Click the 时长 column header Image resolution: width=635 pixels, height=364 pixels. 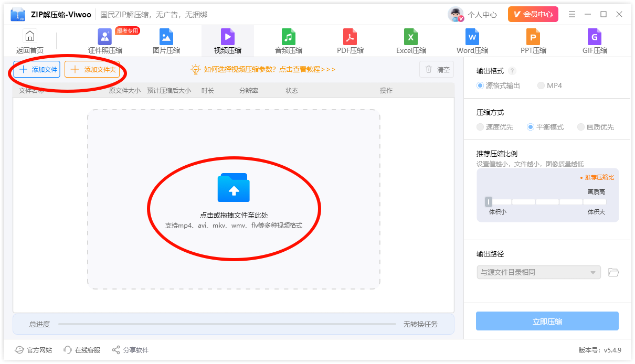click(x=208, y=91)
